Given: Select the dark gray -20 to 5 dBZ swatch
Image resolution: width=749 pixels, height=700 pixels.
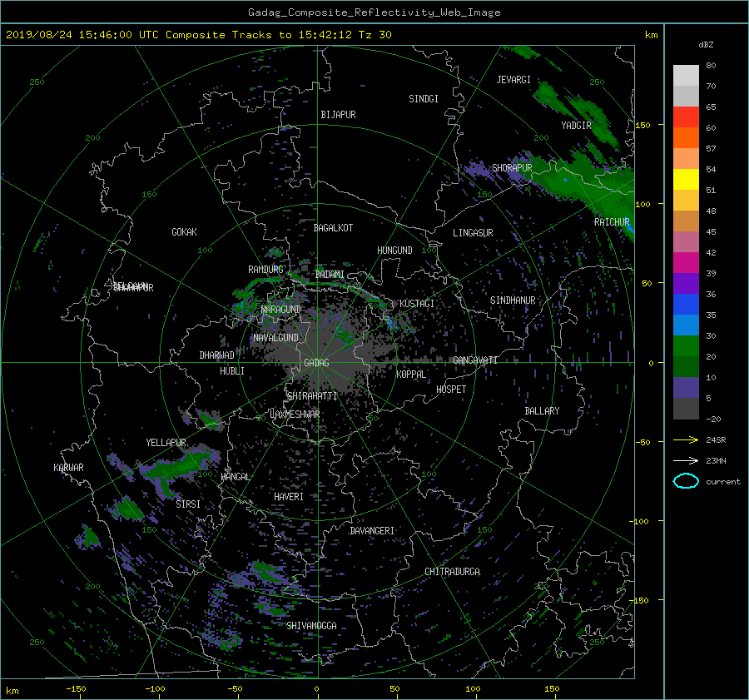Looking at the screenshot, I should (x=686, y=409).
